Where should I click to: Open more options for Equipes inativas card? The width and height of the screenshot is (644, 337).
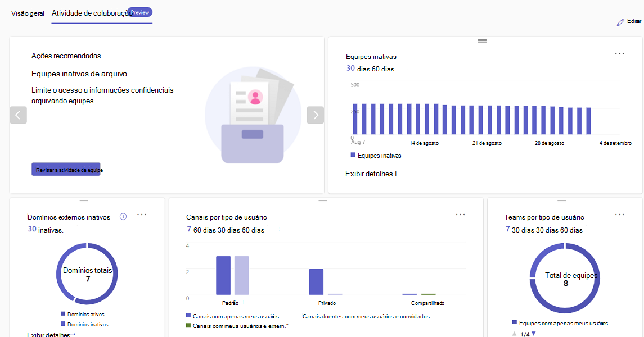coord(619,54)
